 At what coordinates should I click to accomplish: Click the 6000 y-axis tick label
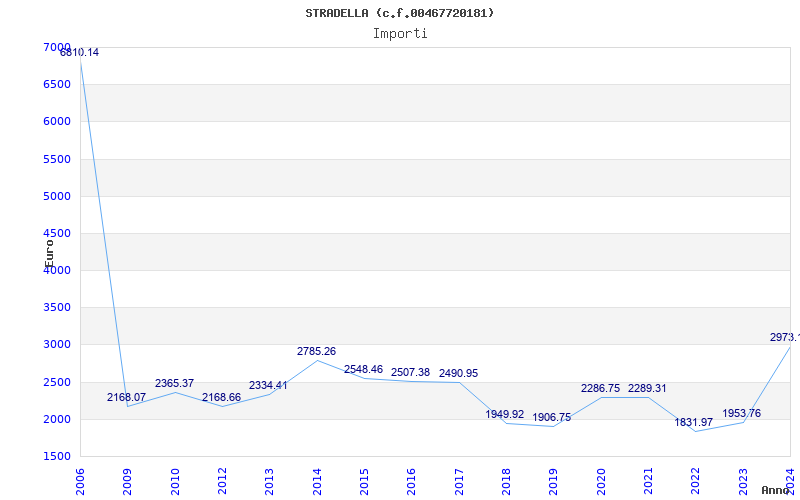[x=57, y=121]
